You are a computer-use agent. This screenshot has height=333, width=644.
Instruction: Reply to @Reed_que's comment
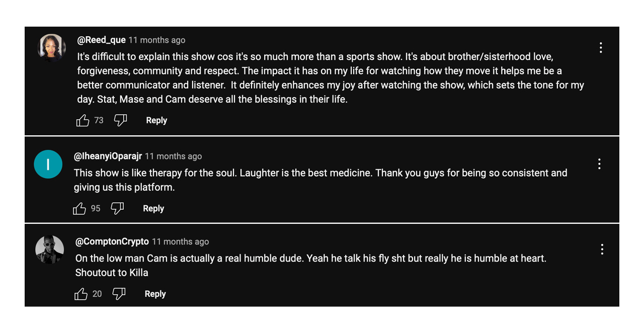[x=156, y=121]
